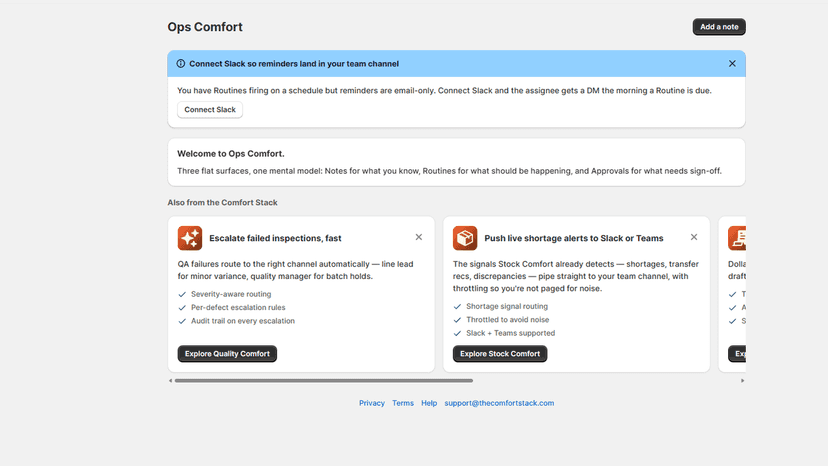Click the 'Slack + Teams supported' text
This screenshot has width=828, height=466.
tap(511, 333)
